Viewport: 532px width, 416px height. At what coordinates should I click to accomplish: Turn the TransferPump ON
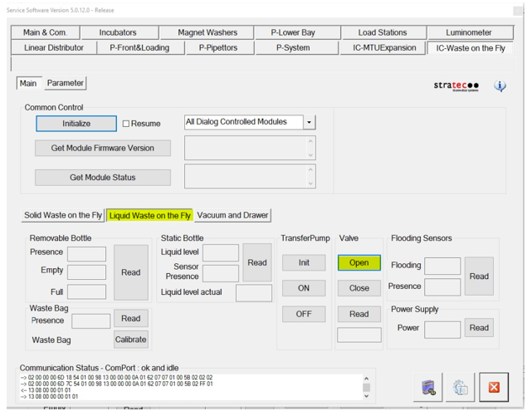pyautogui.click(x=304, y=288)
